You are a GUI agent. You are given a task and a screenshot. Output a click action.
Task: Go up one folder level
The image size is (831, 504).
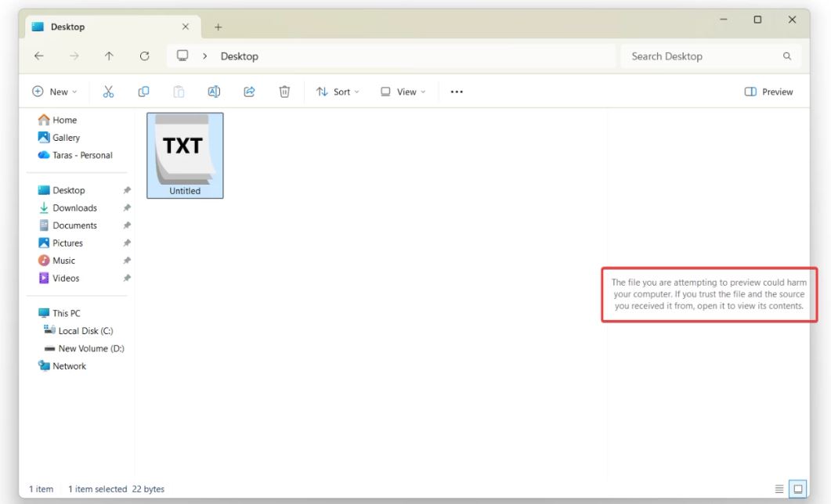[109, 56]
